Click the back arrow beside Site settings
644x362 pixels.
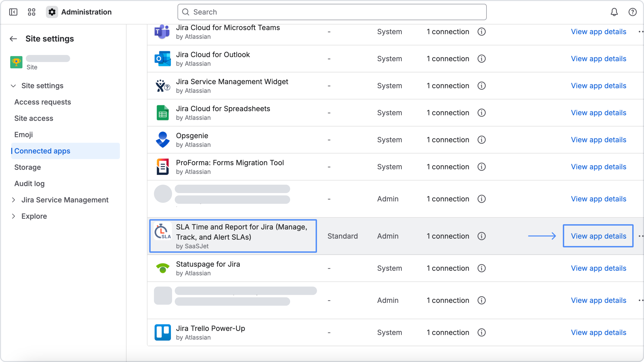tap(13, 39)
